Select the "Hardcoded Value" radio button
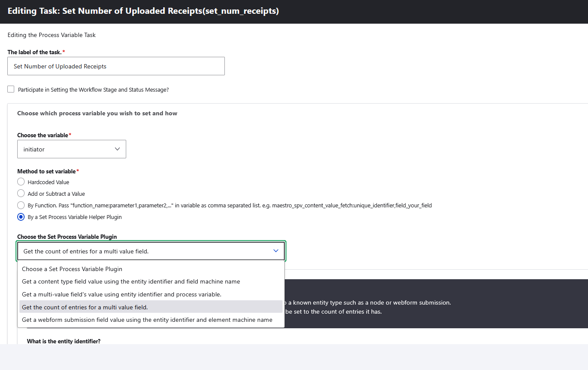This screenshot has height=370, width=588. tap(21, 182)
